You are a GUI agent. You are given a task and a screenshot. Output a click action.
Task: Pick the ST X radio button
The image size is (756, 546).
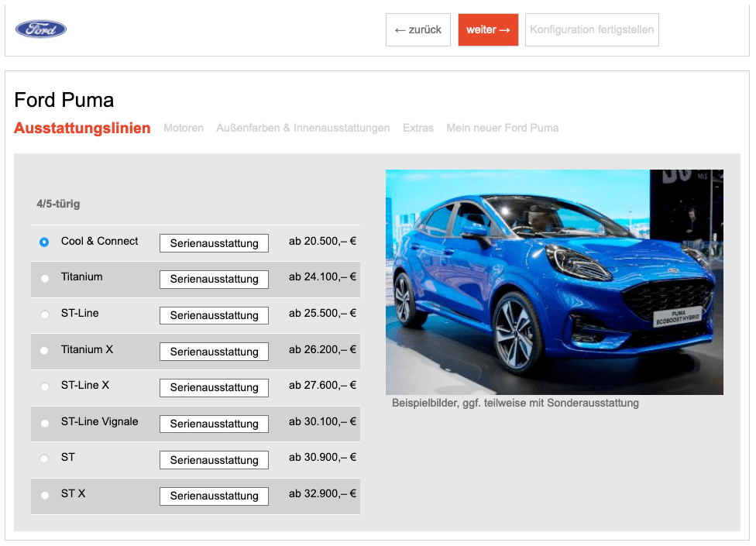tap(44, 495)
